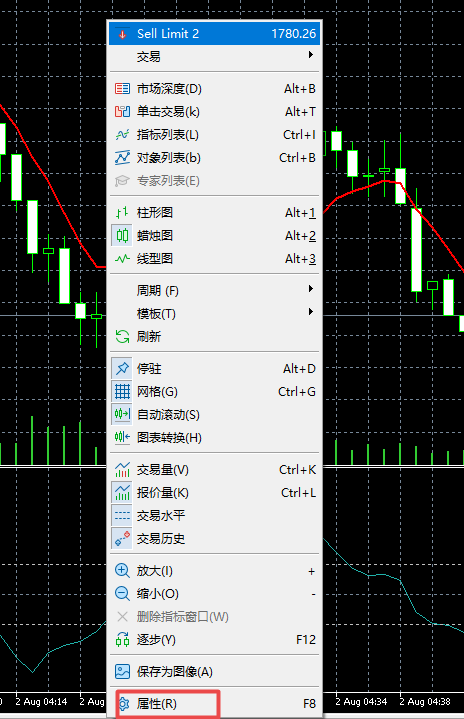Click the 保存为图像(A) picture icon

(122, 671)
